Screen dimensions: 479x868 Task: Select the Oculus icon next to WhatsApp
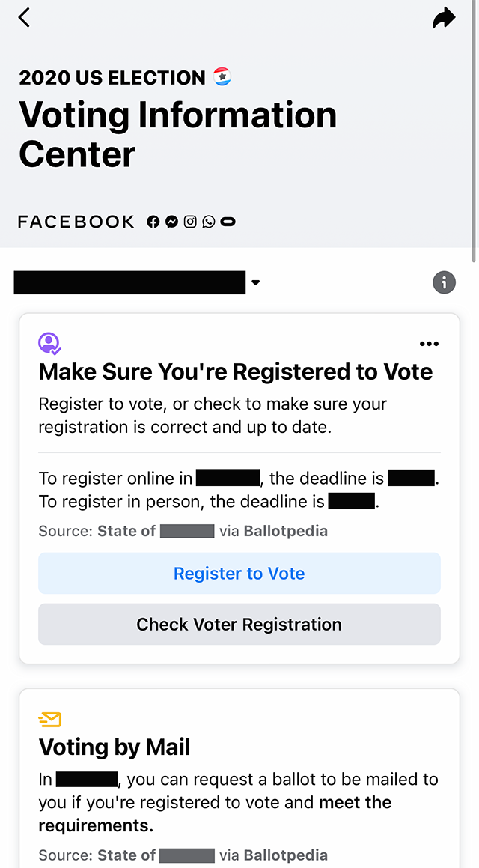tap(228, 222)
